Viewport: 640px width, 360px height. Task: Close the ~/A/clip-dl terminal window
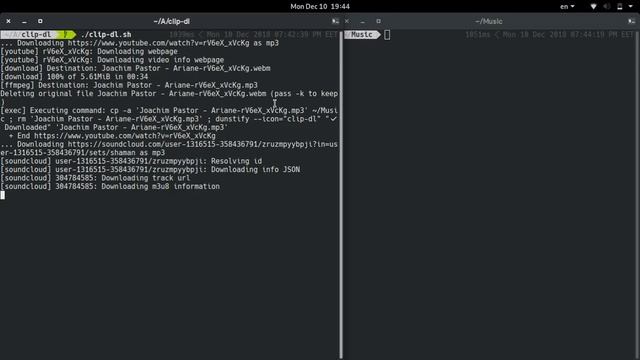[x=9, y=21]
